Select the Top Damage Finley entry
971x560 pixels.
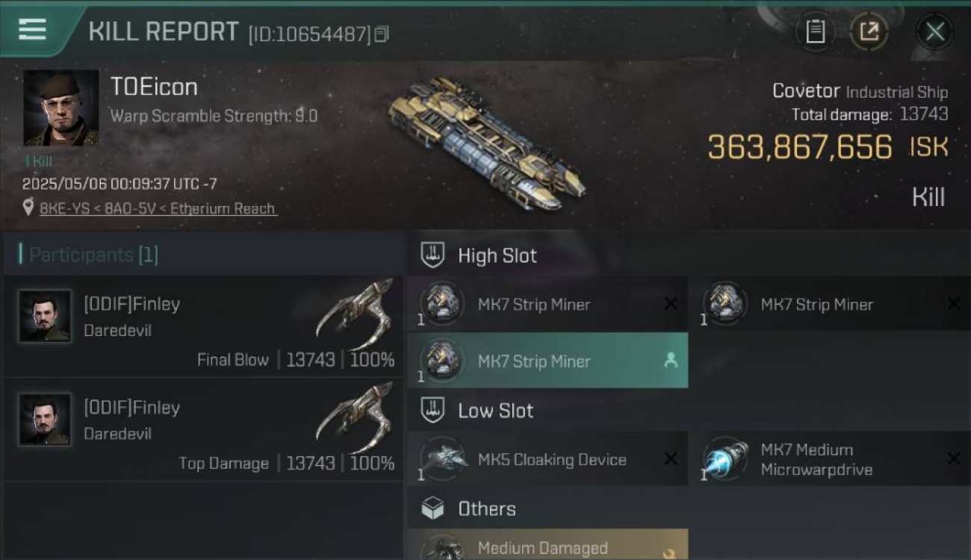click(x=202, y=430)
